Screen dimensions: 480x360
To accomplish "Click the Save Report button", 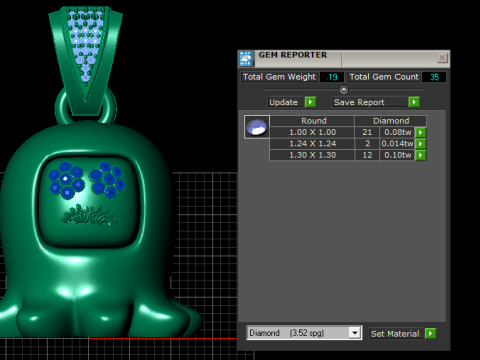I will [x=369, y=102].
